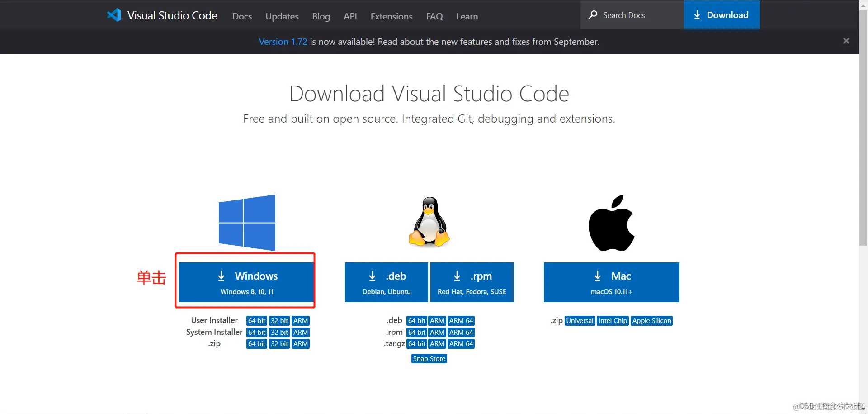The height and width of the screenshot is (414, 868).
Task: Select .tar.gz 64 bit
Action: pos(417,344)
